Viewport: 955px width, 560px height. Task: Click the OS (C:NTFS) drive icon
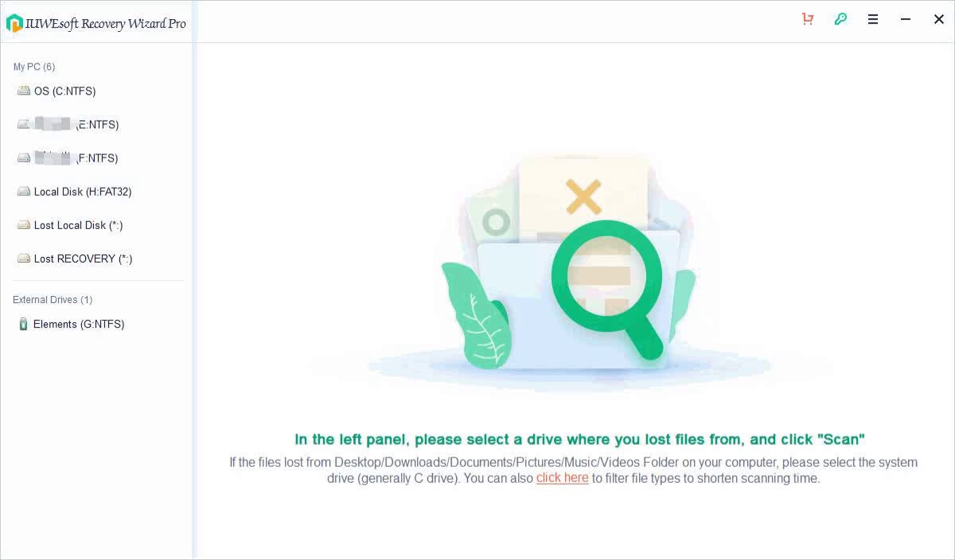click(x=24, y=91)
